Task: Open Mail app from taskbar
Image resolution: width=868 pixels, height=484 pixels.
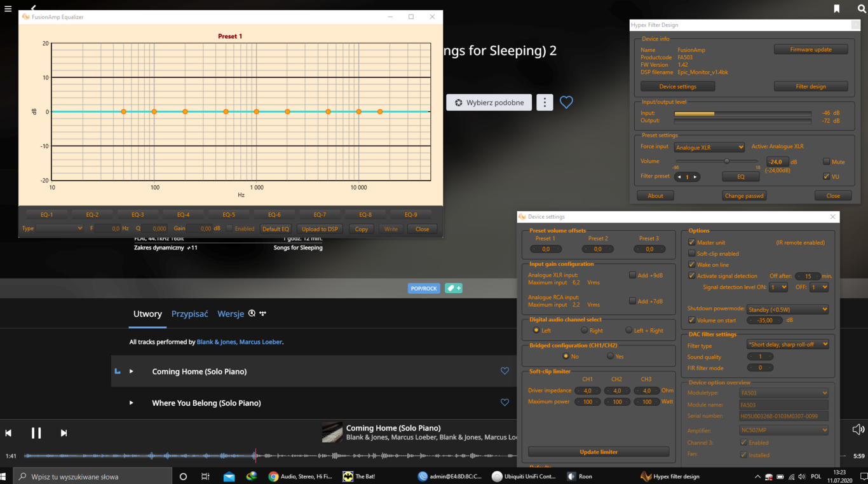Action: click(229, 476)
